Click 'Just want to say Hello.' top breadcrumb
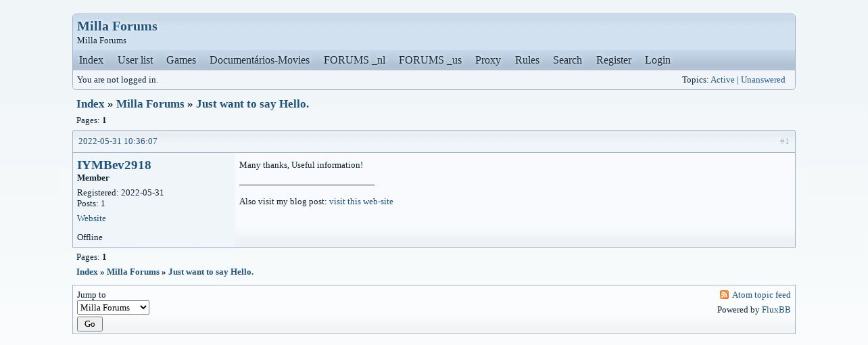Image resolution: width=868 pixels, height=345 pixels. click(252, 104)
